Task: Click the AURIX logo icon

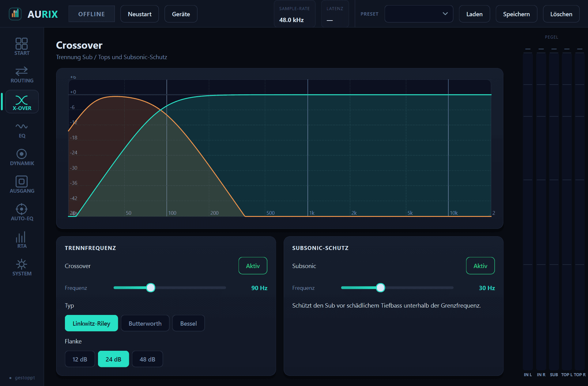Action: coord(15,14)
